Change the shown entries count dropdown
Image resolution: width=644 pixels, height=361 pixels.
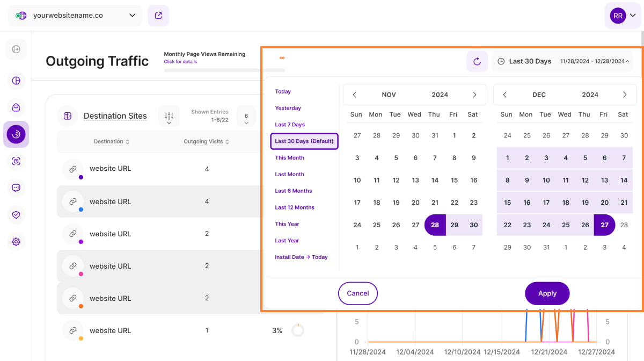pos(246,116)
